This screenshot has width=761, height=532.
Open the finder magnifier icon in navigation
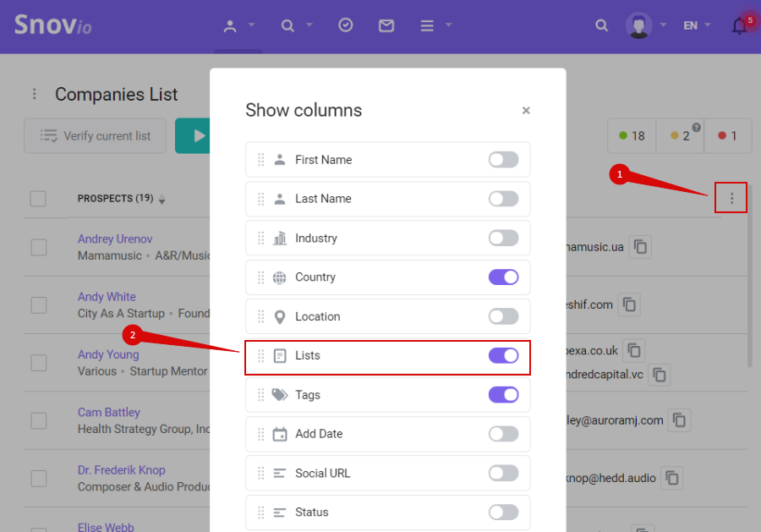pyautogui.click(x=287, y=25)
